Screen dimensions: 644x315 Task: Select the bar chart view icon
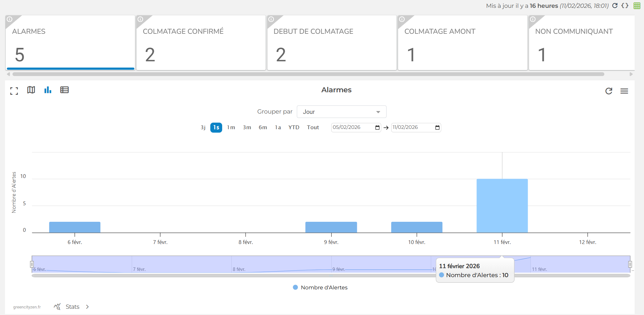coord(47,90)
